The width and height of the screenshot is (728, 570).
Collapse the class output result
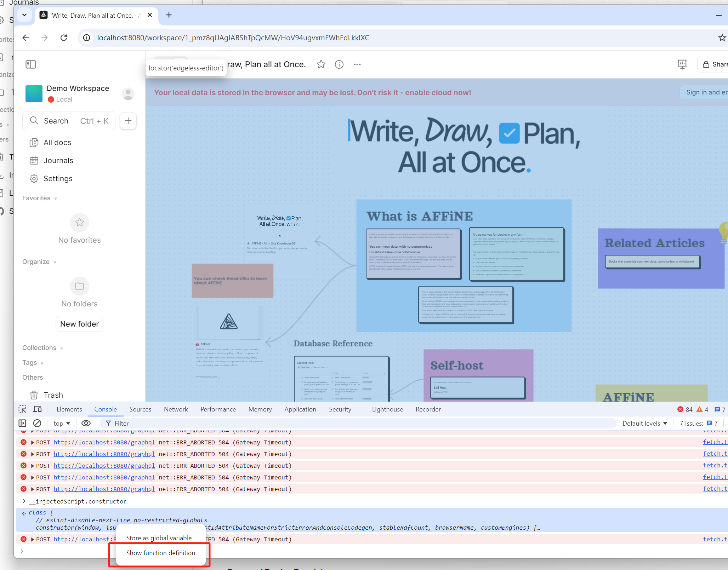click(x=24, y=513)
